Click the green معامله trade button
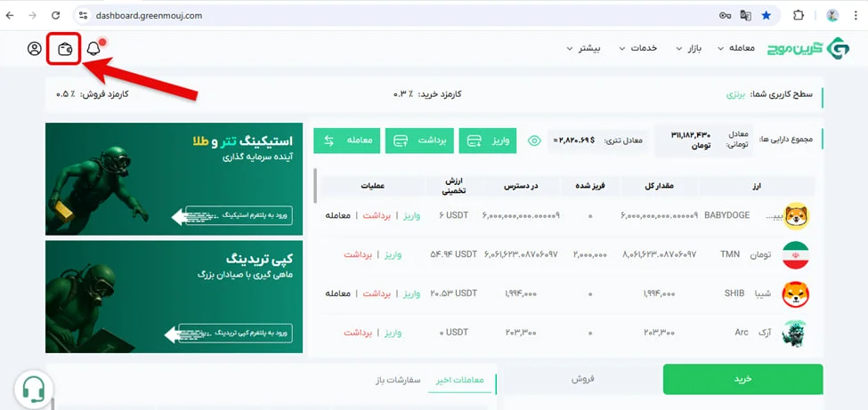Viewport: 868px width, 410px height. click(347, 141)
